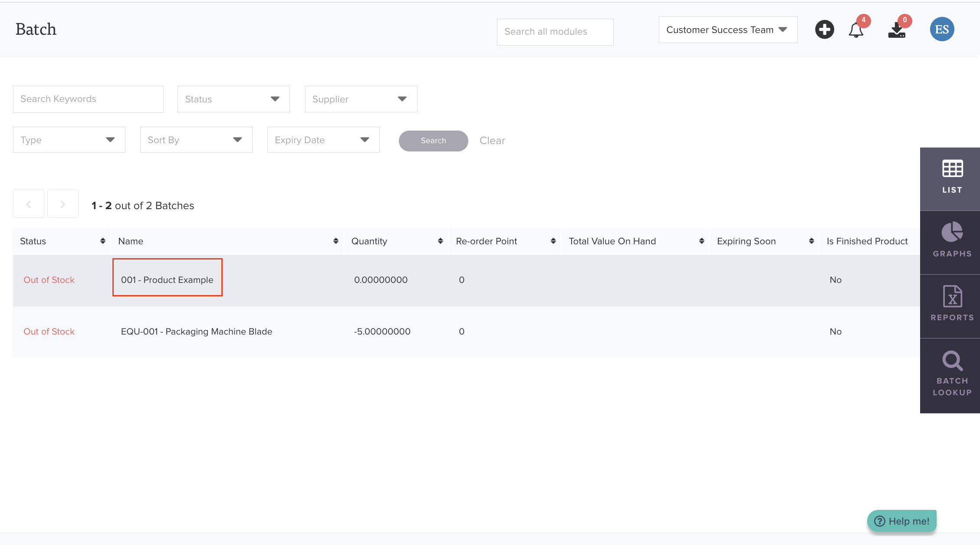The width and height of the screenshot is (980, 545).
Task: Sort table by Status column arrows
Action: pyautogui.click(x=102, y=241)
